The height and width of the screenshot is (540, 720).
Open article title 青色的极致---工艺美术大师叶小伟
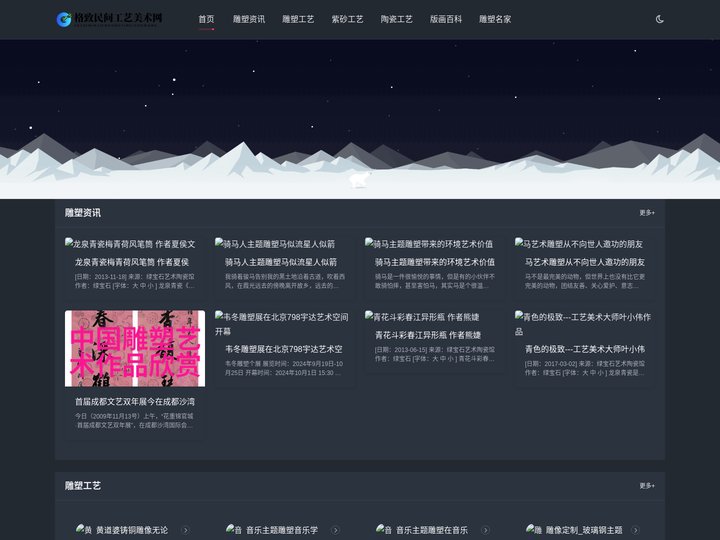pos(585,349)
